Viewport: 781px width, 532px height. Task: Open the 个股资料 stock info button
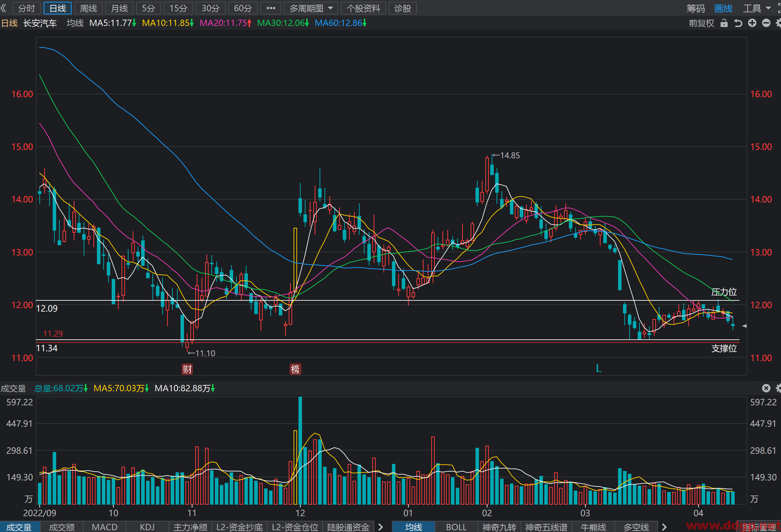[x=363, y=8]
